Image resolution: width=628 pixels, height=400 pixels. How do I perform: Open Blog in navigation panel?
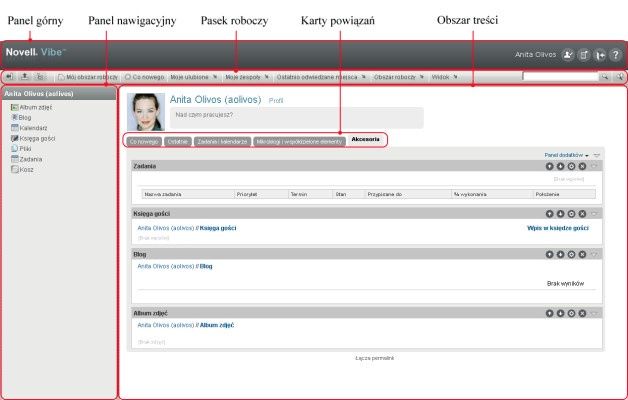point(21,117)
